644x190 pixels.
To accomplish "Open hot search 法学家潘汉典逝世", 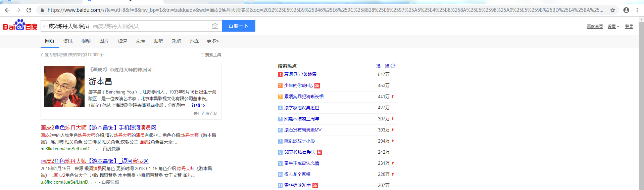I will pos(302,108).
